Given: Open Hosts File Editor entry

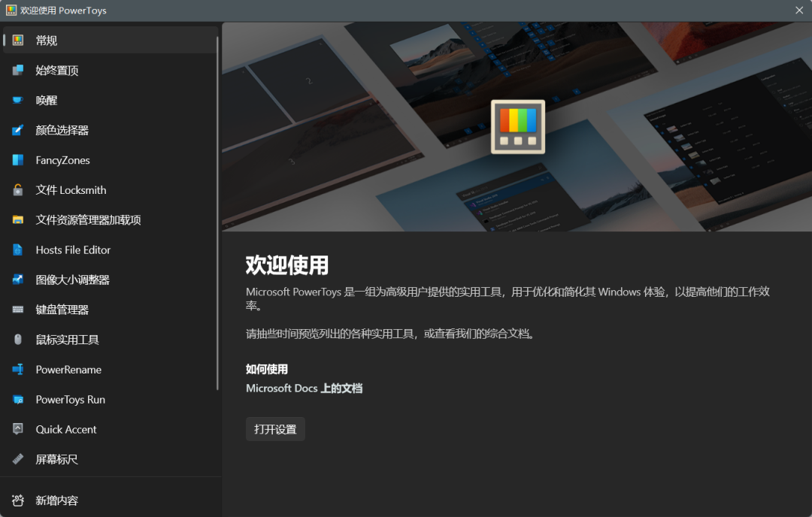Looking at the screenshot, I should (111, 250).
